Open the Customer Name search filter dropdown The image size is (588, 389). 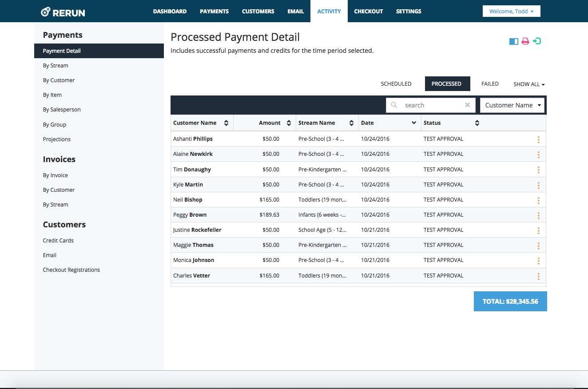click(x=512, y=105)
